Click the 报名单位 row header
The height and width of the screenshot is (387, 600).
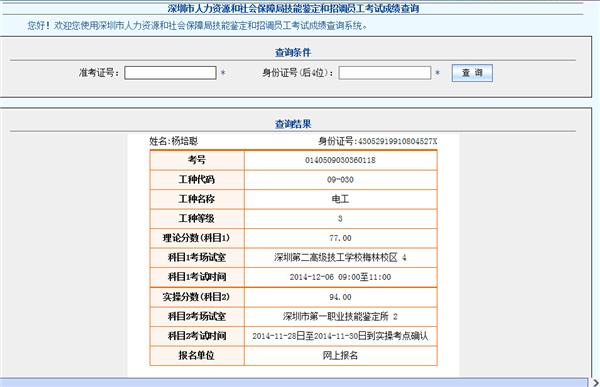(x=197, y=356)
